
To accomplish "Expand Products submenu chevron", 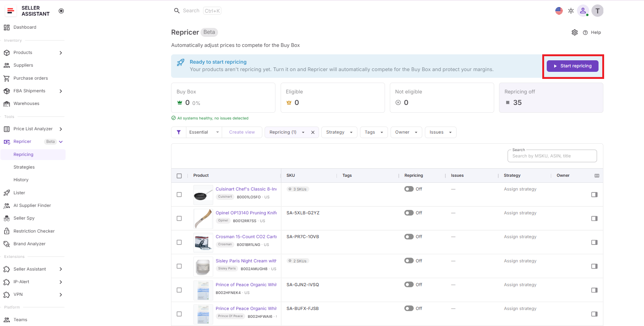I will (61, 53).
